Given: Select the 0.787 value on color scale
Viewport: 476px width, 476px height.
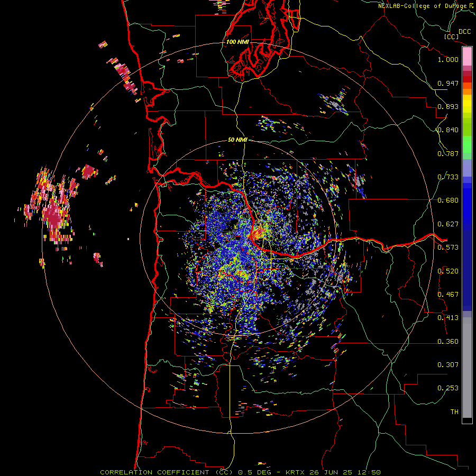Looking at the screenshot, I should click(x=448, y=153).
